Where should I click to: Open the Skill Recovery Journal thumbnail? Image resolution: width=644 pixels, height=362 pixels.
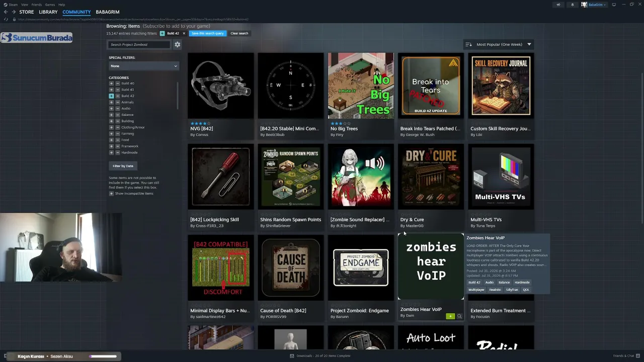pyautogui.click(x=501, y=85)
